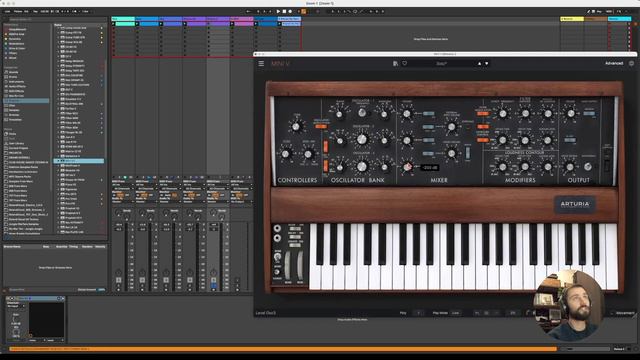Click Oscillator 1 waveform knob
This screenshot has width=640, height=360.
tap(384, 115)
